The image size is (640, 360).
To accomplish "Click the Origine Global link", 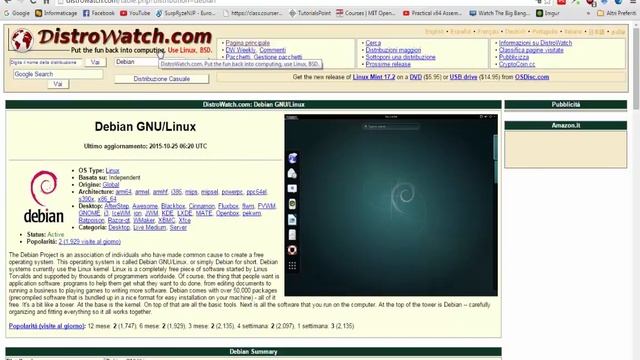I will tap(111, 185).
